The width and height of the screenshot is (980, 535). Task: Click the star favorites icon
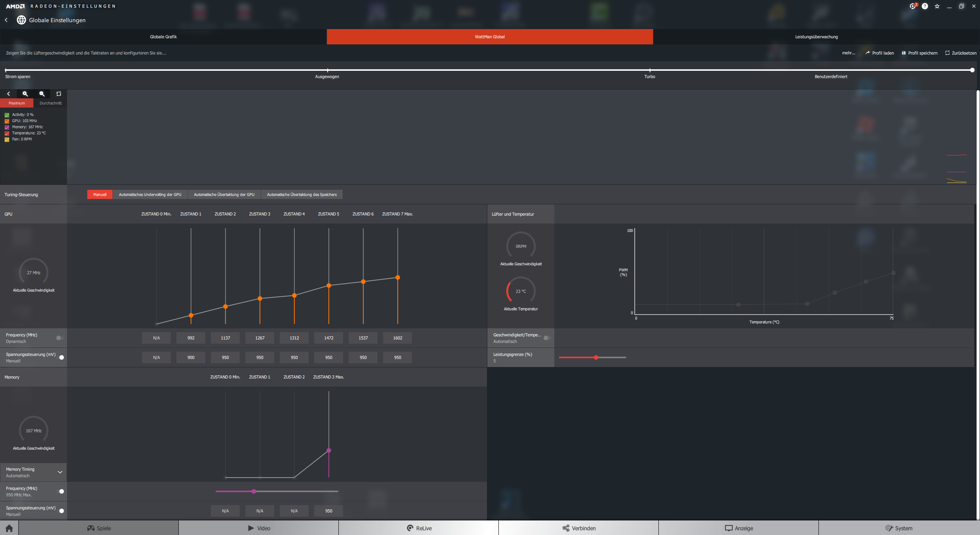pos(937,6)
